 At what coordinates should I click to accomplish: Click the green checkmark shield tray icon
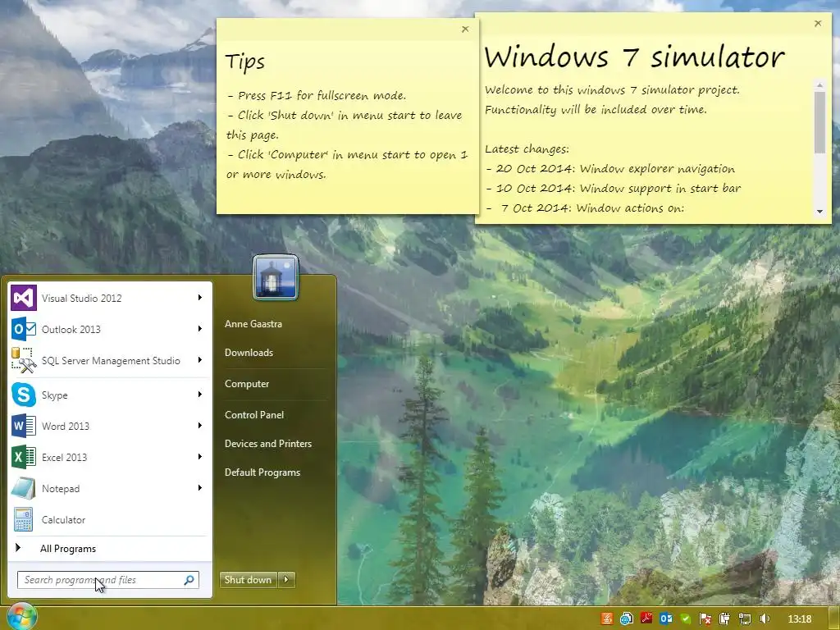pyautogui.click(x=686, y=619)
